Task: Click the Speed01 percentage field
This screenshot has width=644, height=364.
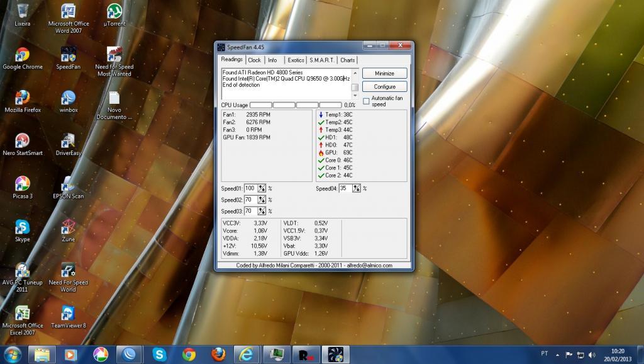Action: pos(250,188)
